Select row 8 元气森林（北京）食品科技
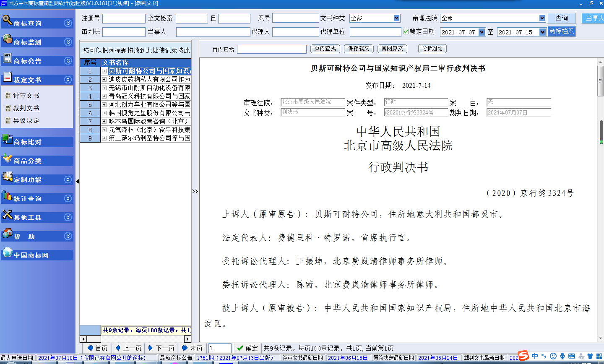604x364 pixels. pos(135,130)
